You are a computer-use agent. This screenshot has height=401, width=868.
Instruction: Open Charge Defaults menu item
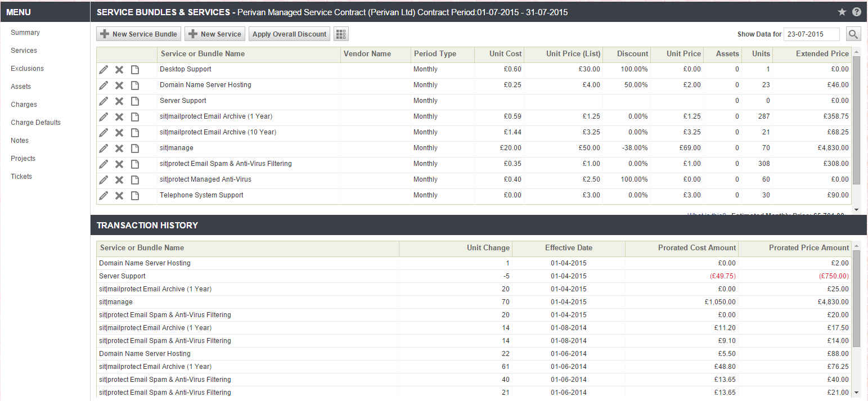(x=35, y=123)
